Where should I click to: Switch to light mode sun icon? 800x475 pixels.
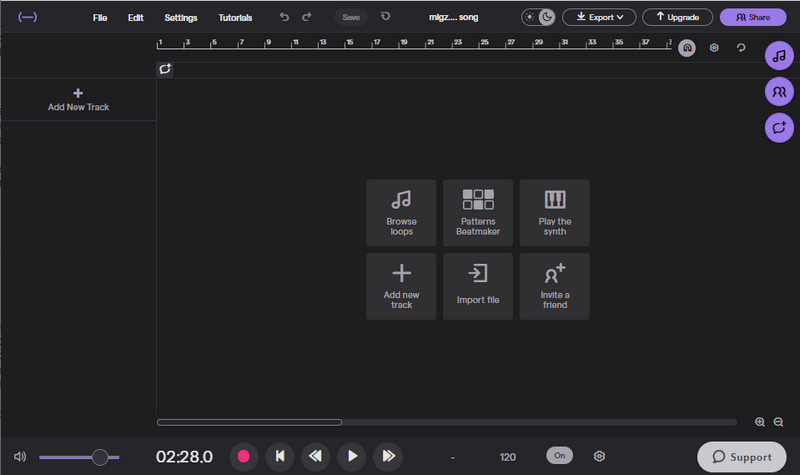(530, 17)
